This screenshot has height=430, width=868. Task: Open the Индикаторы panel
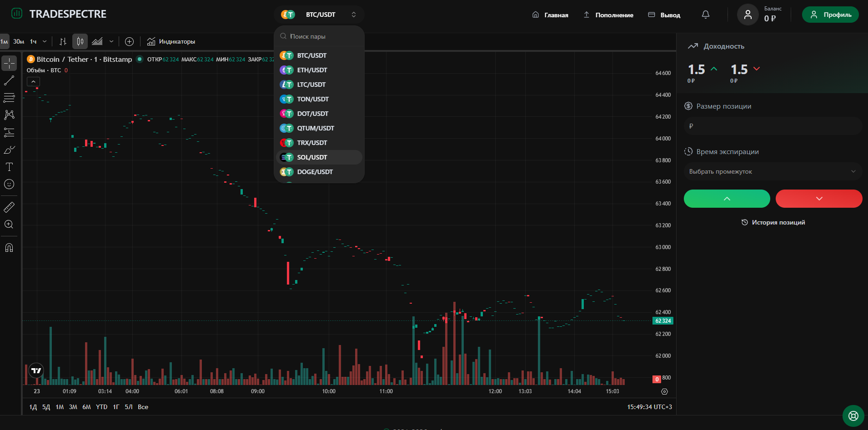coord(171,41)
